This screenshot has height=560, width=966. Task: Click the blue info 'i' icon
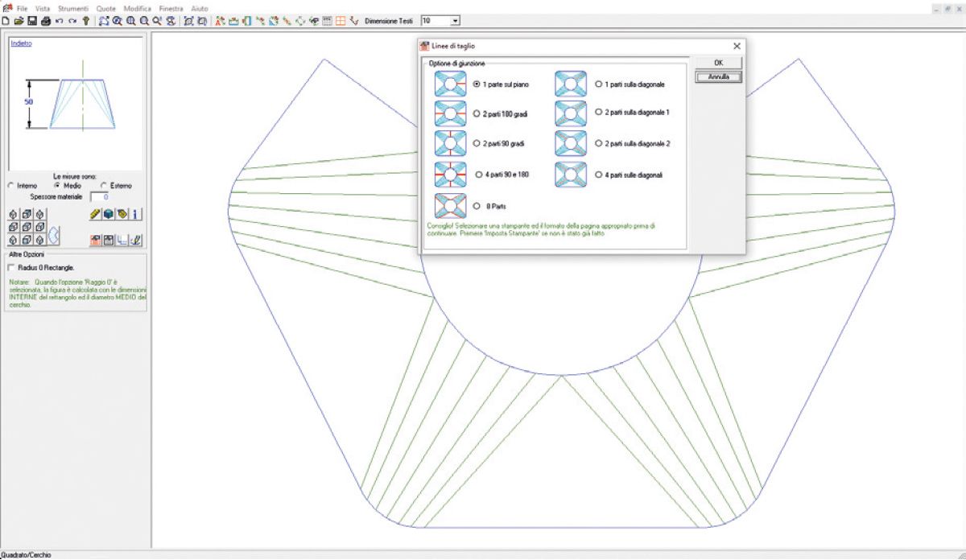(x=136, y=214)
